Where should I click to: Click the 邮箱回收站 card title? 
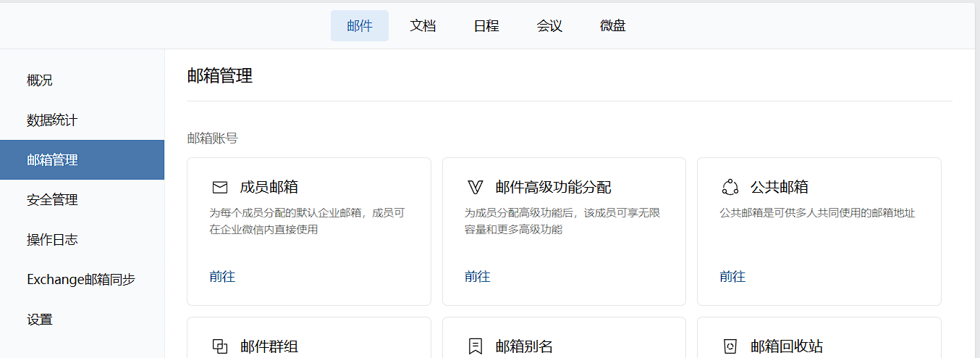point(787,346)
